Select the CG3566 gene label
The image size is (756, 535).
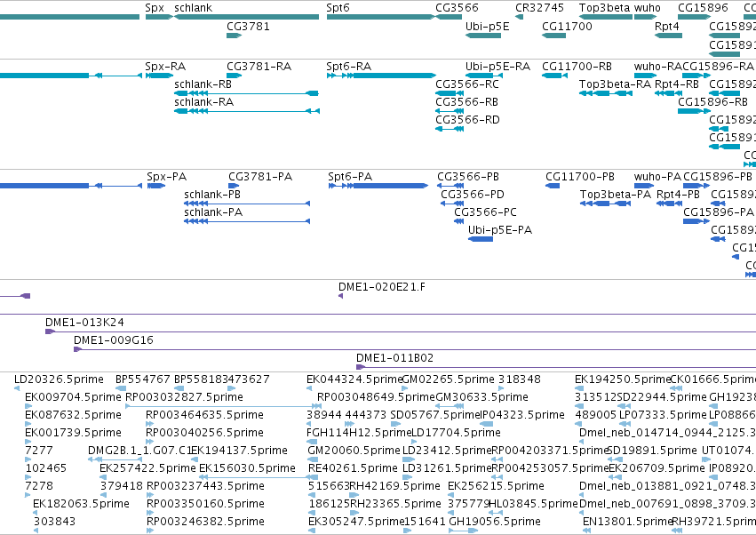pos(457,8)
